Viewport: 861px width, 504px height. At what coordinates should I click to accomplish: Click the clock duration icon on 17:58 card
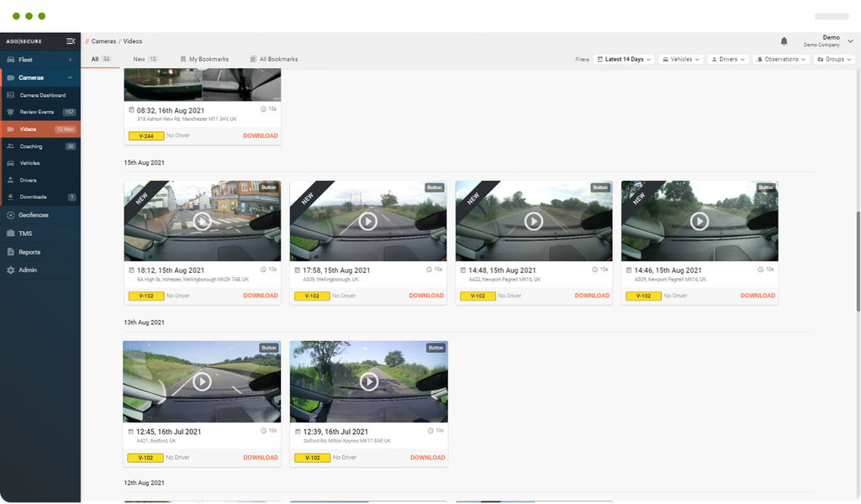430,270
